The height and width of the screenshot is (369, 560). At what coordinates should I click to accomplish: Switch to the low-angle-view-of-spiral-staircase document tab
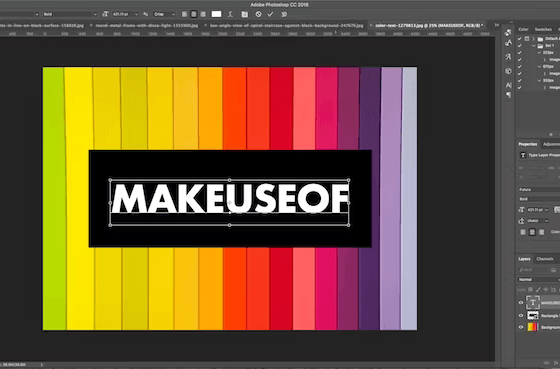(286, 25)
